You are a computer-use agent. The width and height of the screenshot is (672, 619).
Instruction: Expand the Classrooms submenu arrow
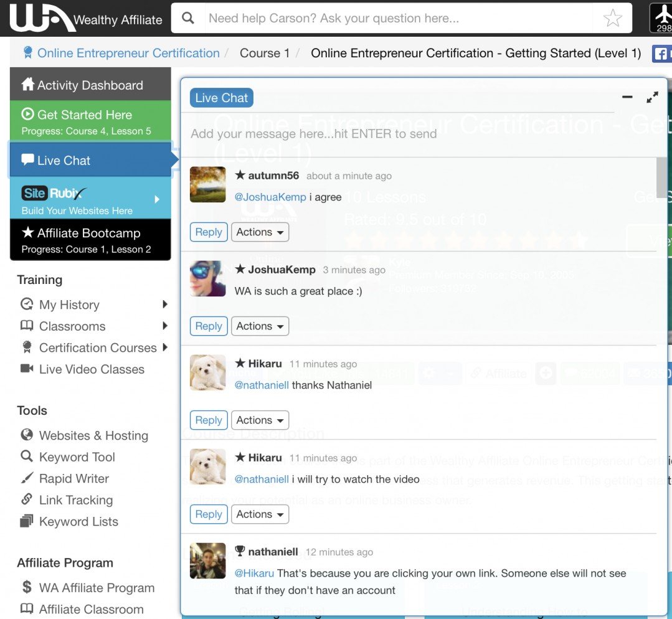(165, 326)
